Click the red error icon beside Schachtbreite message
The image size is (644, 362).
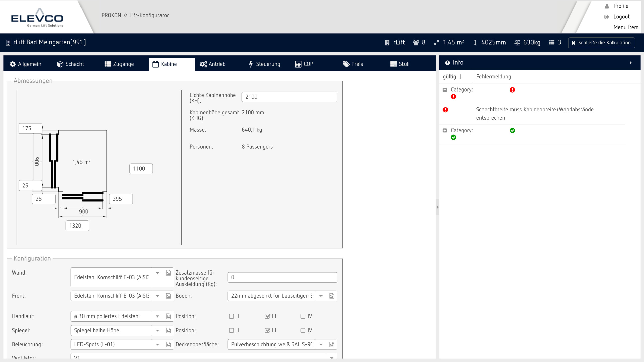pos(445,110)
